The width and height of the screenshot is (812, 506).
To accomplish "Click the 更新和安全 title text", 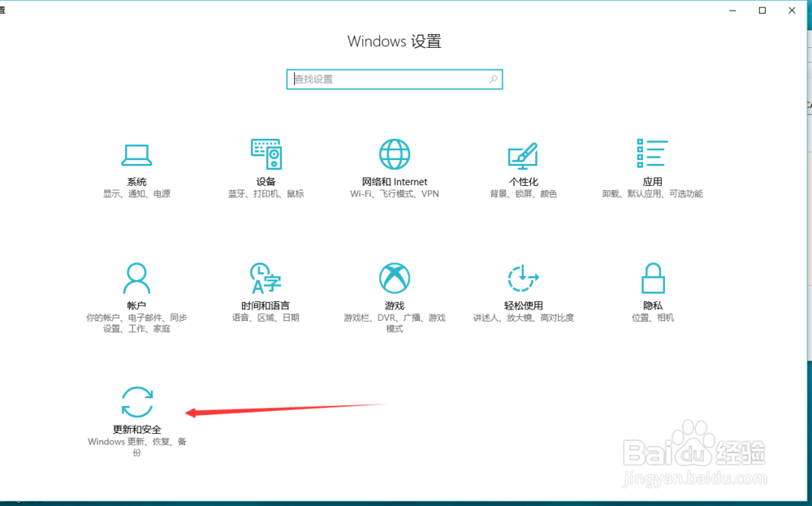I will 137,430.
